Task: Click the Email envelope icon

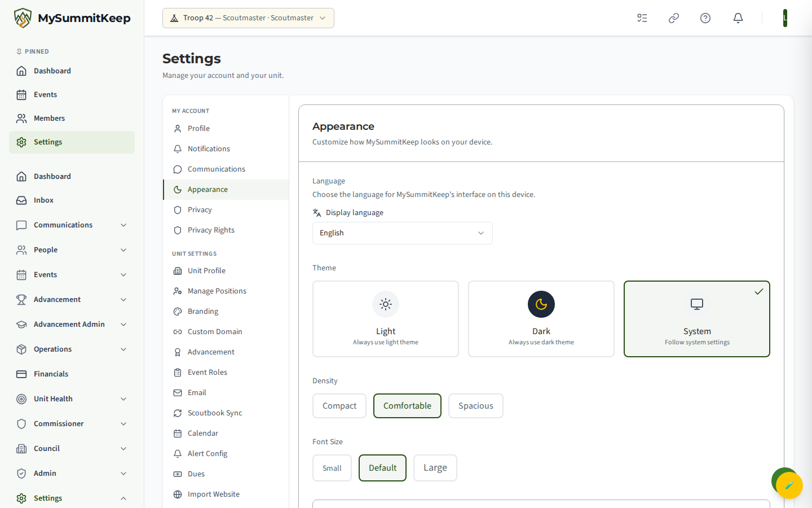Action: pos(178,393)
